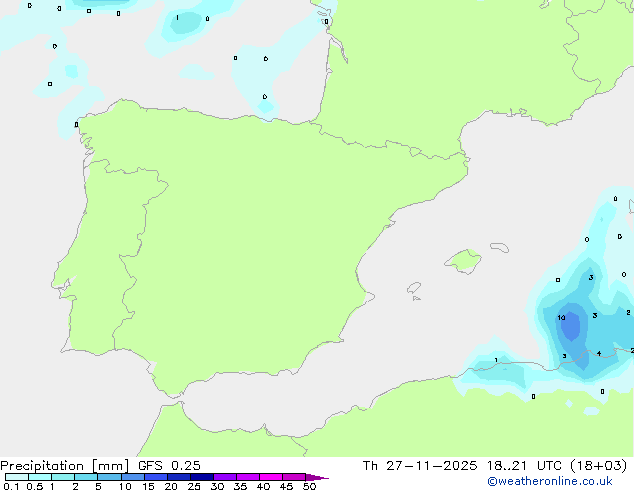Click the '30' legend scale label
Screen dimensions: 634x490
click(217, 486)
